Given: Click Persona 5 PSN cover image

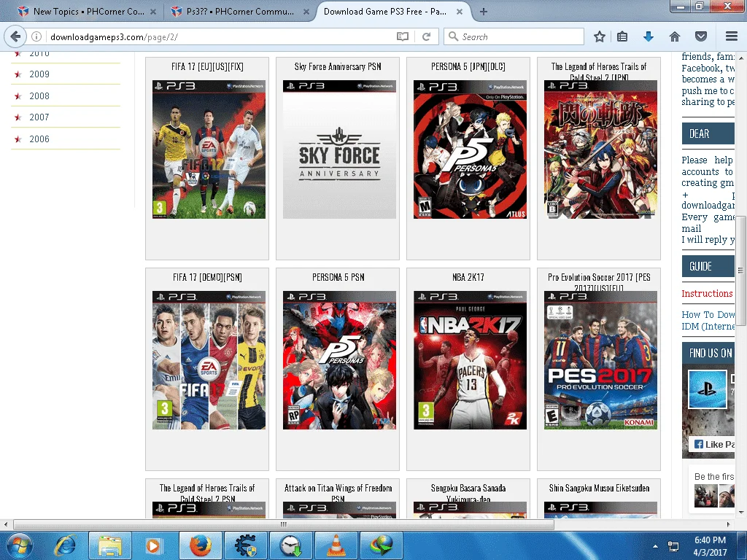Looking at the screenshot, I should 339,360.
